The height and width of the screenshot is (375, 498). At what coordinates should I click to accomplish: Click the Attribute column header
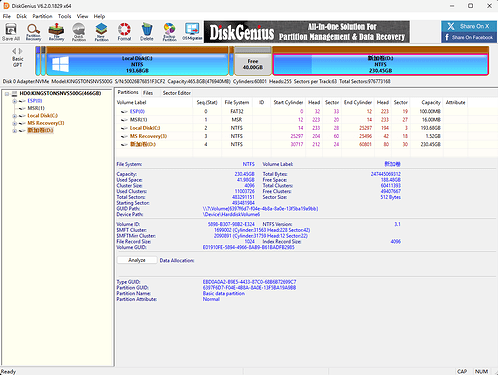[455, 102]
